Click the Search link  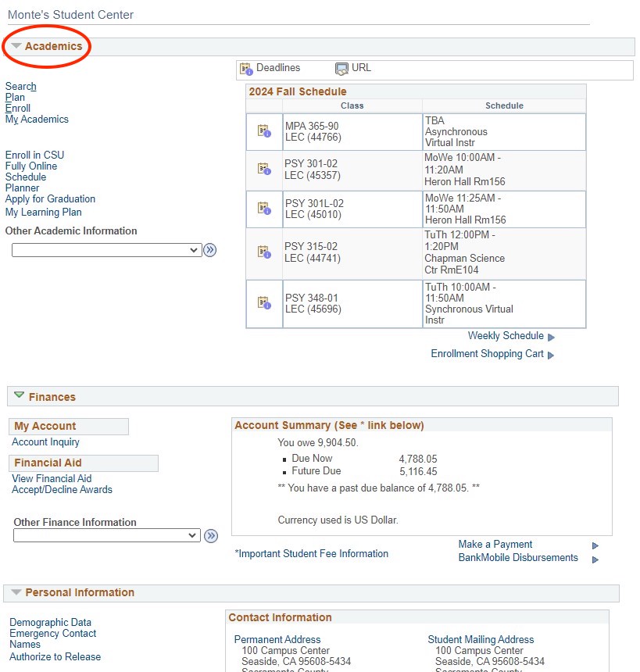point(20,86)
